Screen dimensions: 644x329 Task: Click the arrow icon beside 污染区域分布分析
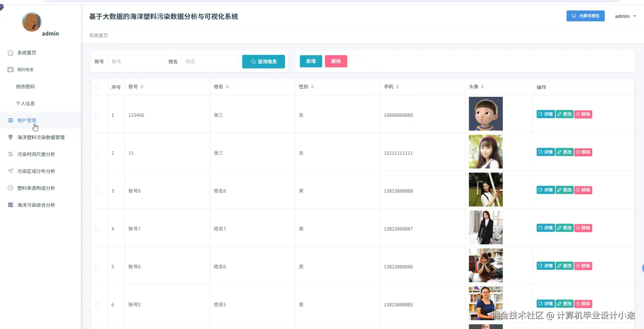click(x=10, y=171)
